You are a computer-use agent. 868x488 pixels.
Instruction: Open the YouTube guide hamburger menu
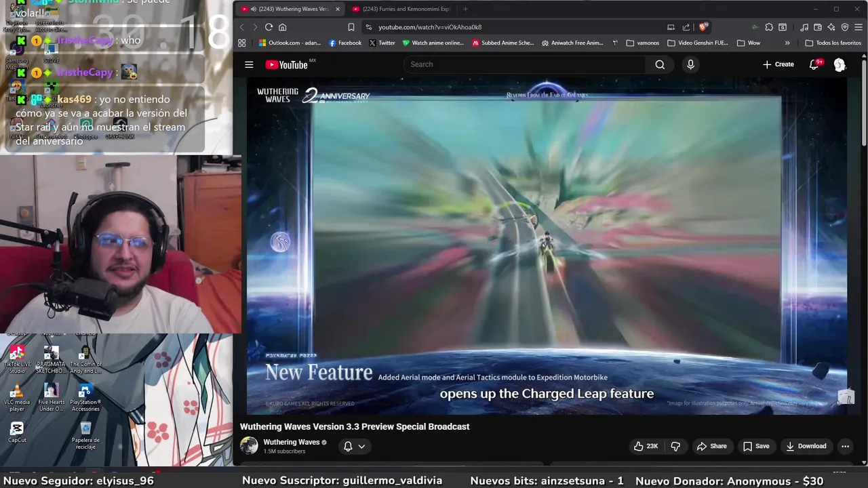[249, 64]
